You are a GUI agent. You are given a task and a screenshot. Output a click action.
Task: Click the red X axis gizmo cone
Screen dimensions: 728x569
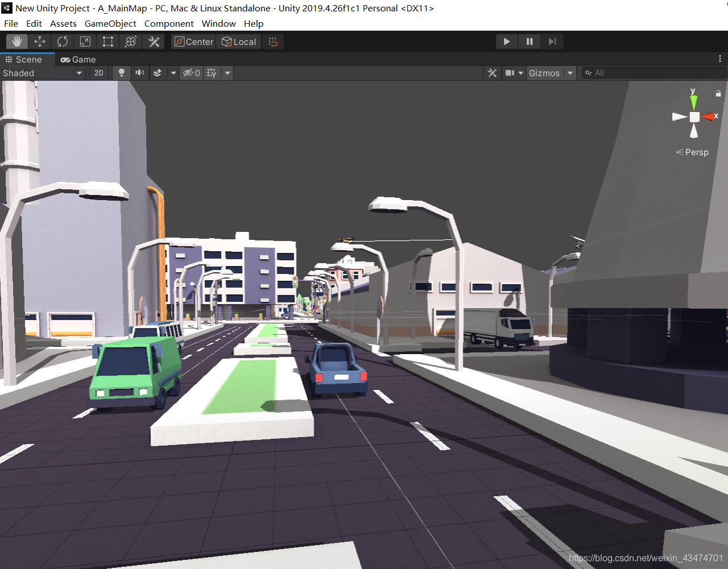click(x=708, y=117)
